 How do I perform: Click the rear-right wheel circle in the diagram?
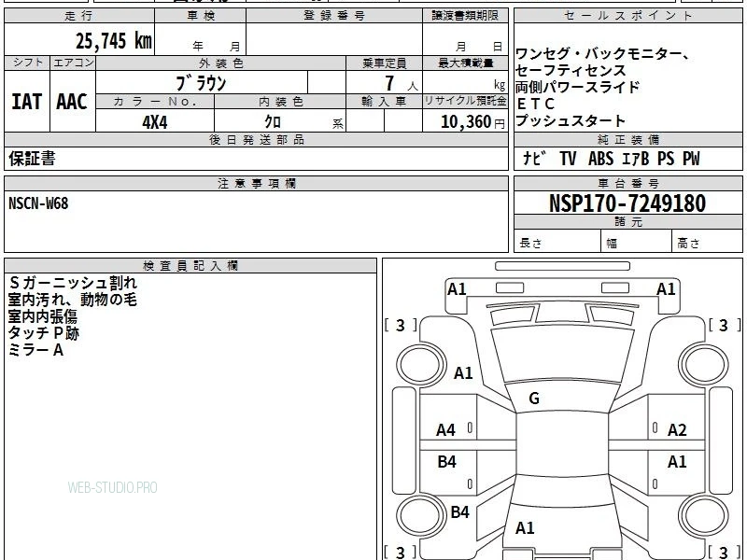pyautogui.click(x=704, y=516)
